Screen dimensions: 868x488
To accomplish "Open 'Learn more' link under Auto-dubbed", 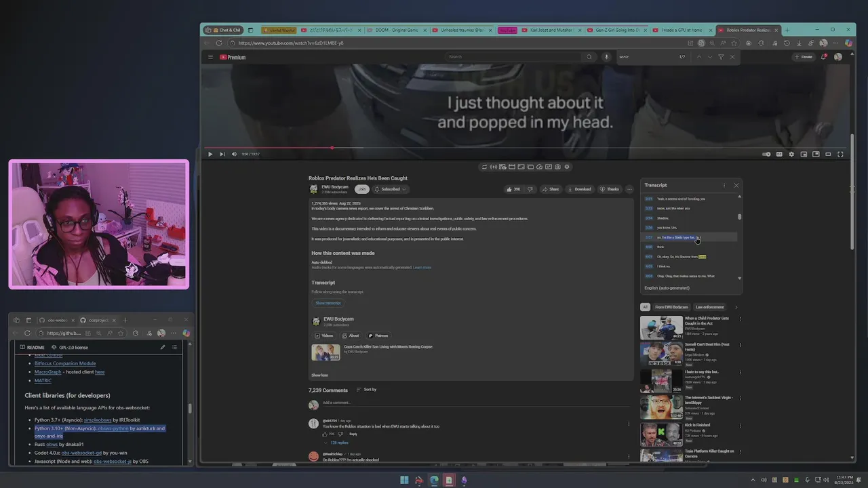I will pyautogui.click(x=422, y=268).
